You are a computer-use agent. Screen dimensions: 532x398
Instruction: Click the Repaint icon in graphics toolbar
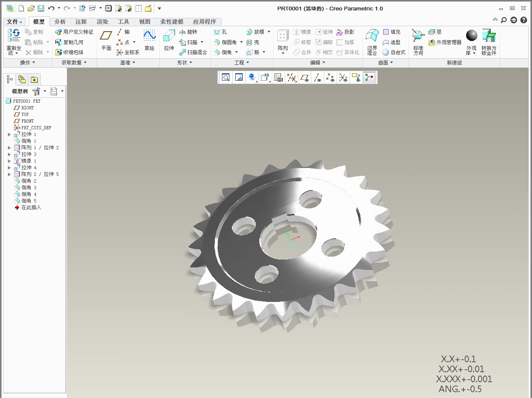tap(239, 77)
